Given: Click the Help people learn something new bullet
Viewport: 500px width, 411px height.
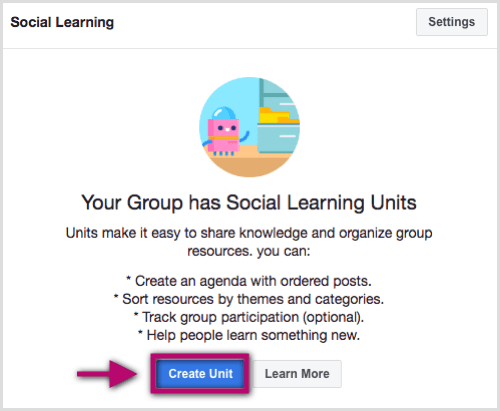Looking at the screenshot, I should click(x=249, y=335).
